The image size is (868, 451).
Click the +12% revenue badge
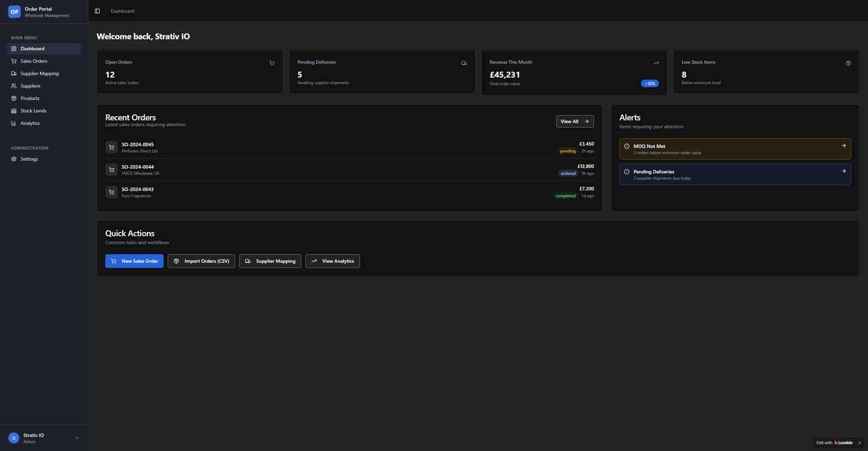(650, 83)
